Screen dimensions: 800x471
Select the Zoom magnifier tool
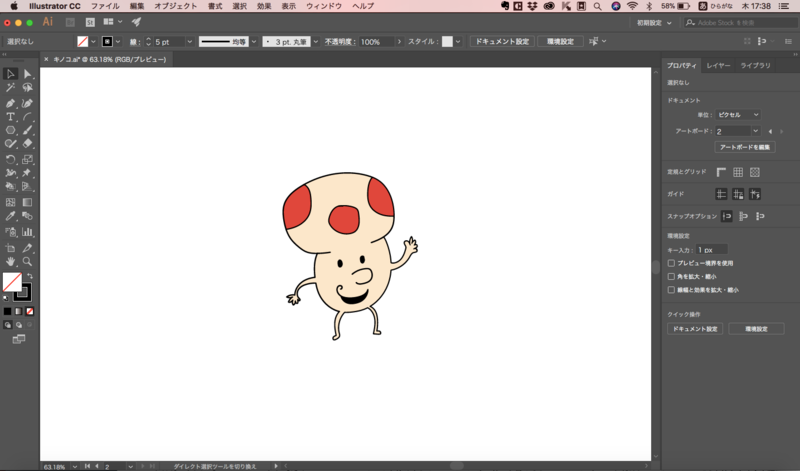[28, 262]
